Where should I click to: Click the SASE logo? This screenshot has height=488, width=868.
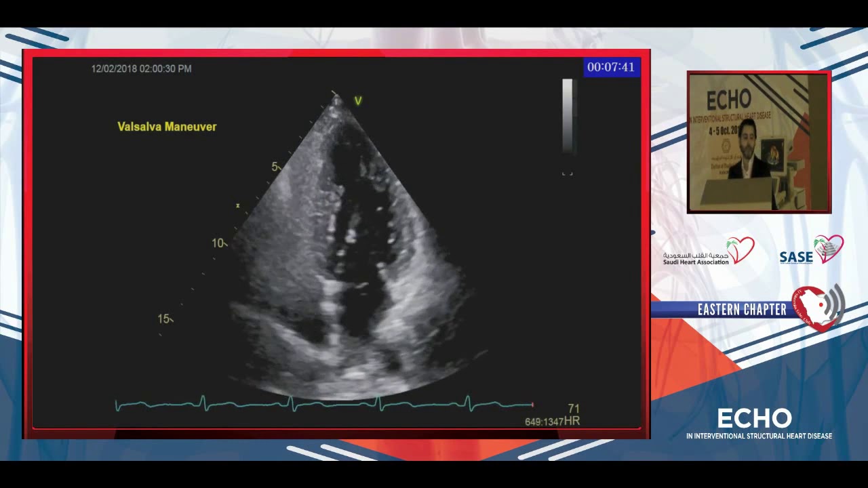(x=812, y=250)
